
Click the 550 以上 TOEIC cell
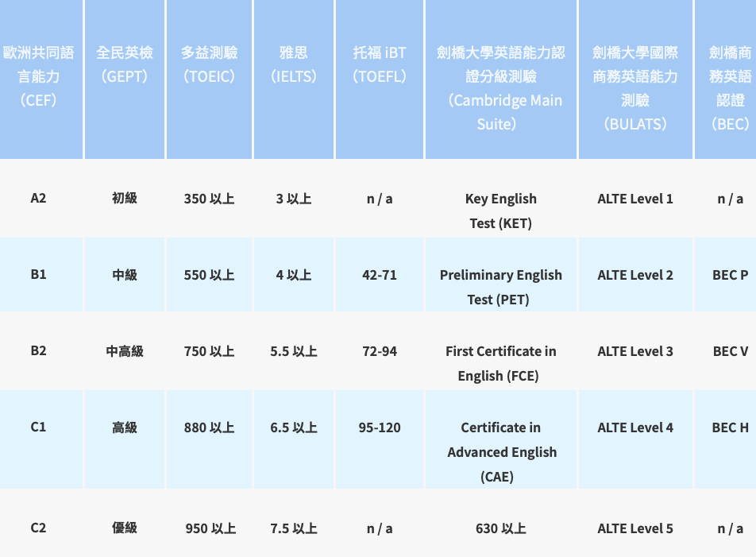click(210, 275)
